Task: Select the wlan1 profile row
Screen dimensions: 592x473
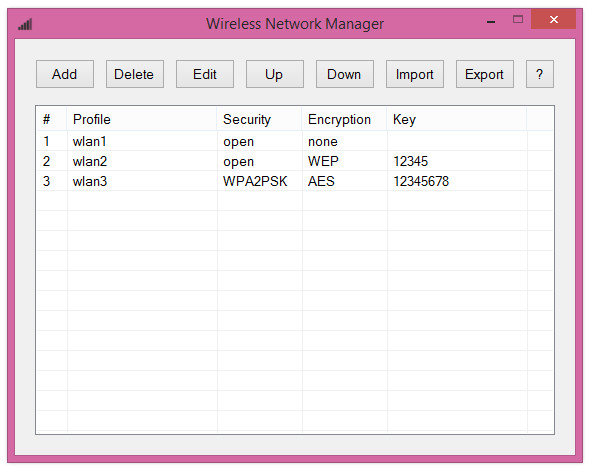Action: pyautogui.click(x=294, y=141)
